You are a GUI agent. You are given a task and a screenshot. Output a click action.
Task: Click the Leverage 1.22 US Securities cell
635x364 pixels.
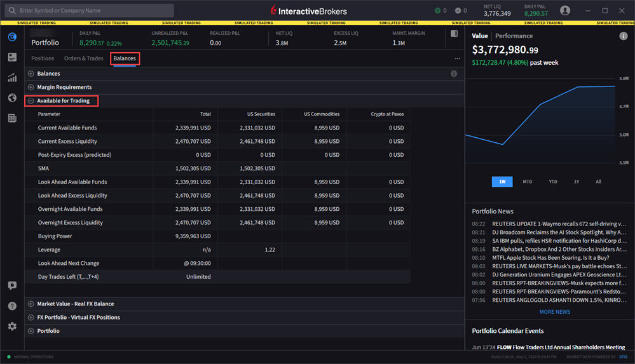[270, 250]
